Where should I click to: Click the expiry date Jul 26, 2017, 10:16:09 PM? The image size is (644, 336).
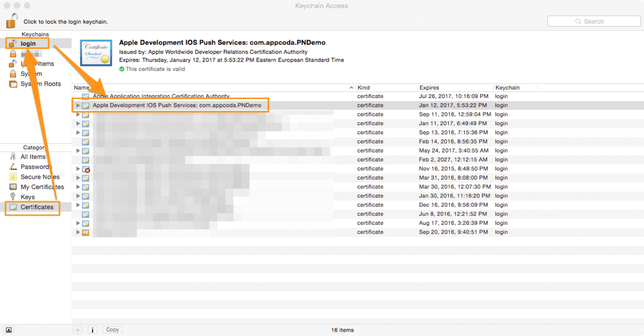tap(453, 96)
